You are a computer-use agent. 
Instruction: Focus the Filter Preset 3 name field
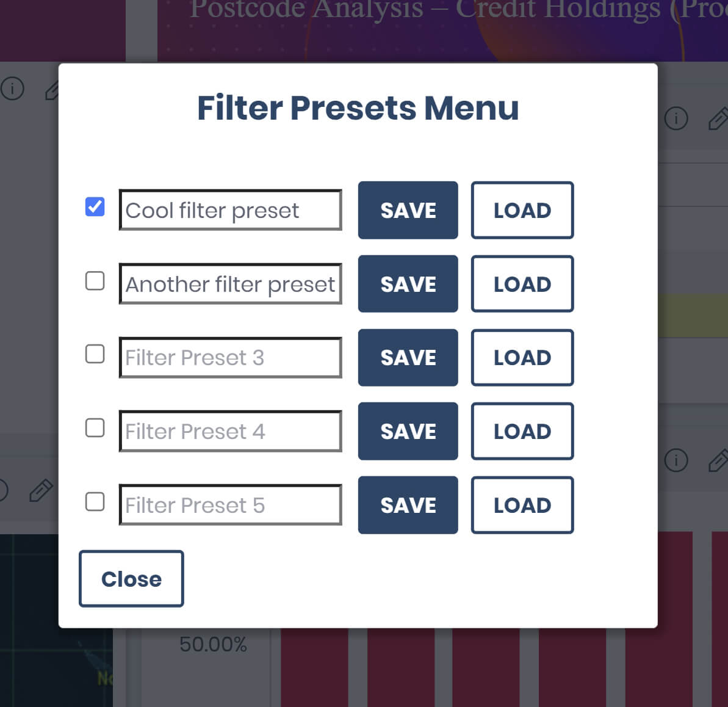coord(230,358)
